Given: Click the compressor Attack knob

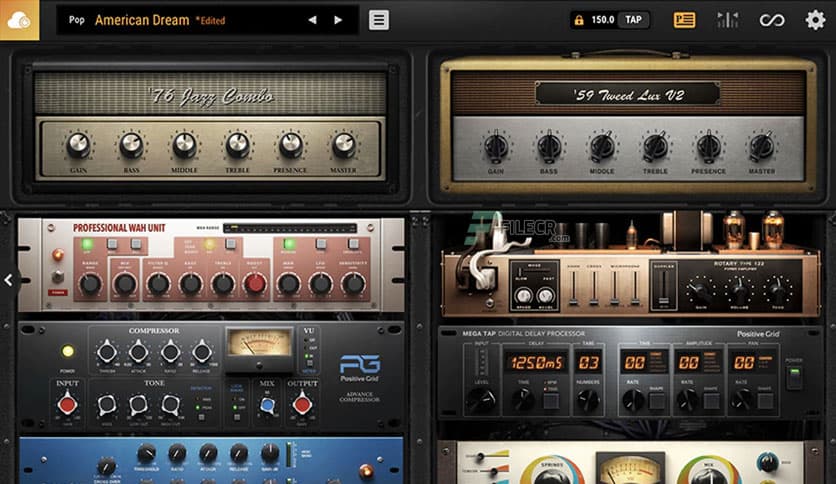Looking at the screenshot, I should (138, 352).
